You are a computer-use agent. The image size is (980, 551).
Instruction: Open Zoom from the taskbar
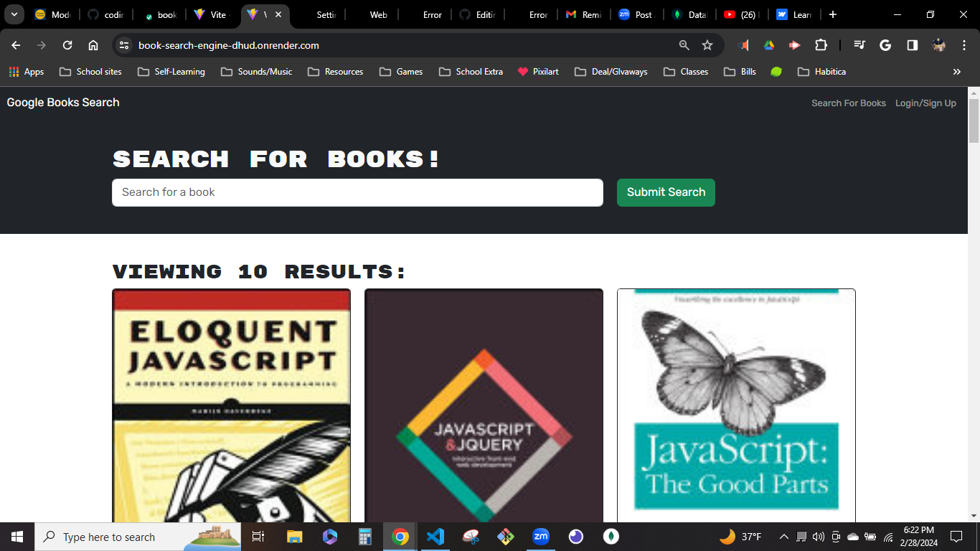pyautogui.click(x=541, y=537)
